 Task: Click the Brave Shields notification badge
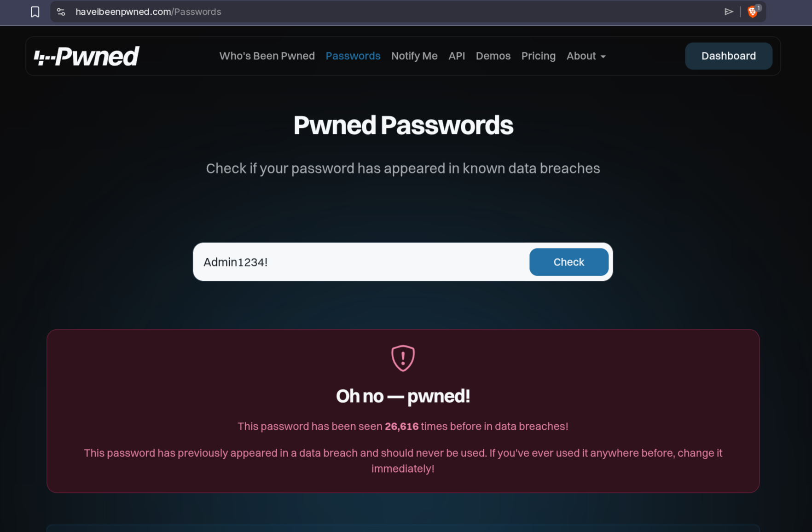(759, 7)
